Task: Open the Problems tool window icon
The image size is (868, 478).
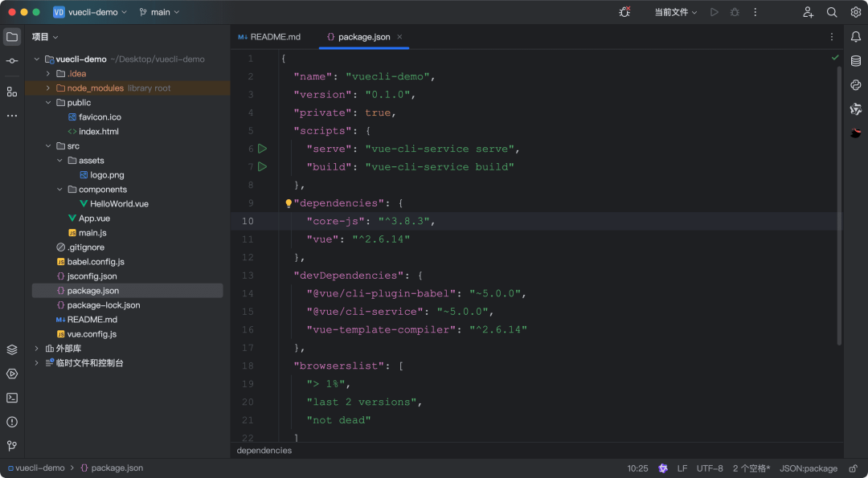Action: 12,422
